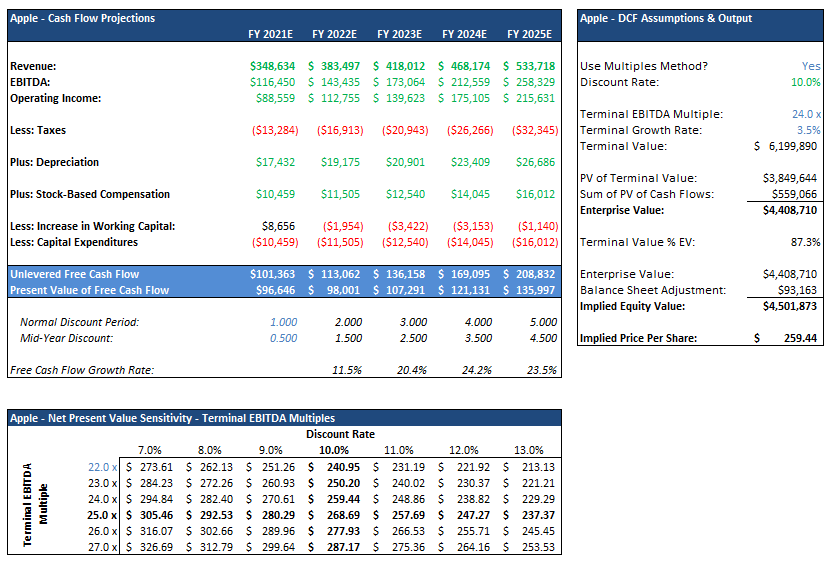Screen dimensions: 832x564
Task: Select FY 2021E unlevered free cash flow $101,363
Action: click(272, 274)
